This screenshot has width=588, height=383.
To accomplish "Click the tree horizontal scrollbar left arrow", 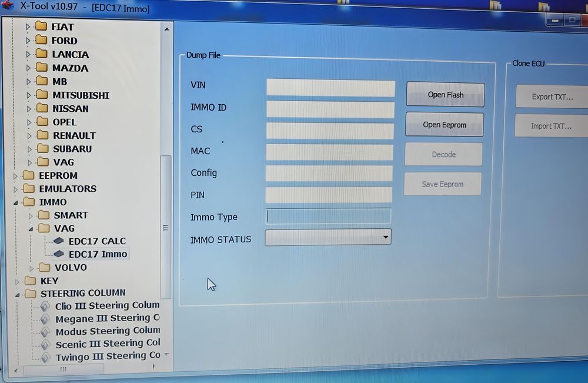I will pos(15,371).
